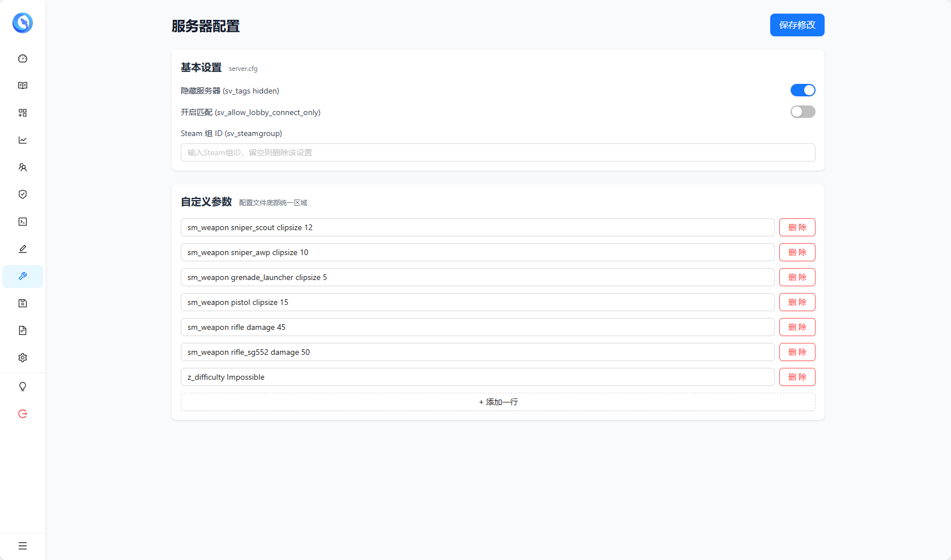Click the Steam group ID input field
This screenshot has height=560, width=951.
(x=498, y=152)
